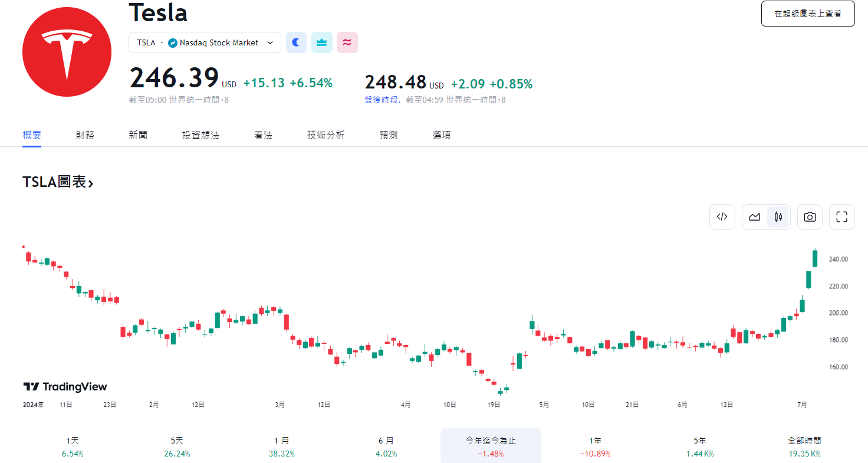Open similar stocks via the ≈ icon

click(x=347, y=42)
